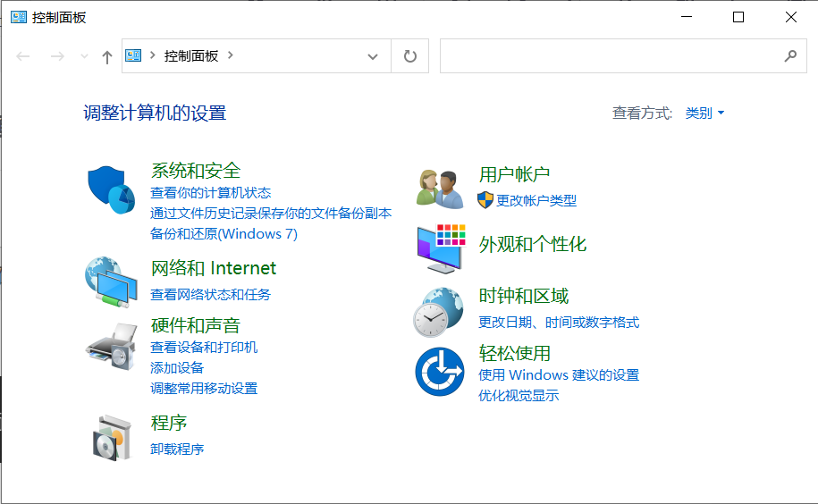Click the back navigation arrow
This screenshot has width=818, height=504.
click(x=23, y=55)
